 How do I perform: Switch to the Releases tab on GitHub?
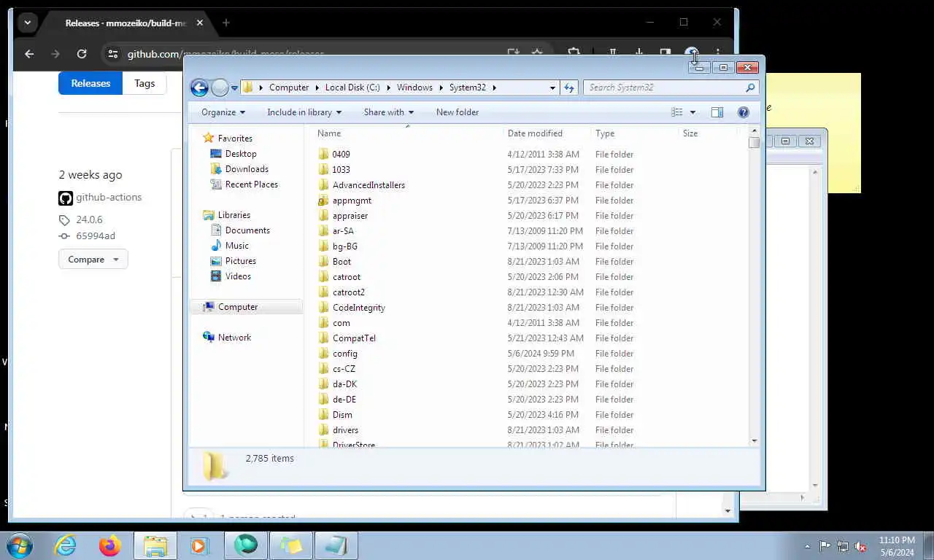tap(90, 83)
